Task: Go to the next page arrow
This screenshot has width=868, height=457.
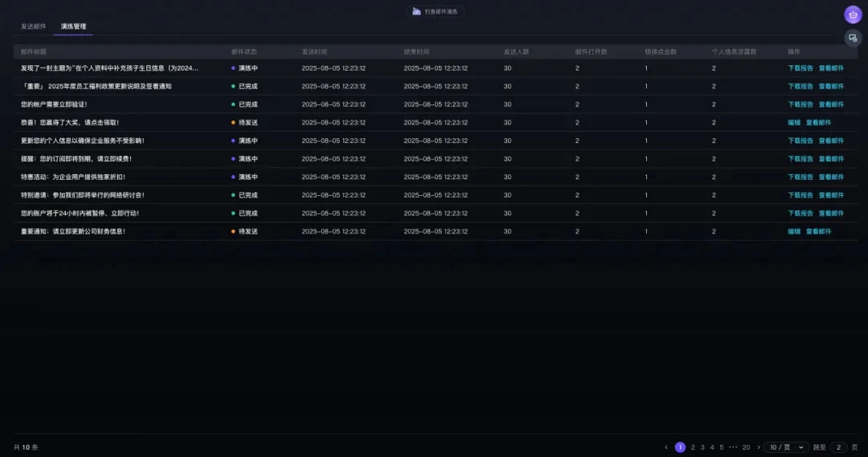Action: [758, 447]
